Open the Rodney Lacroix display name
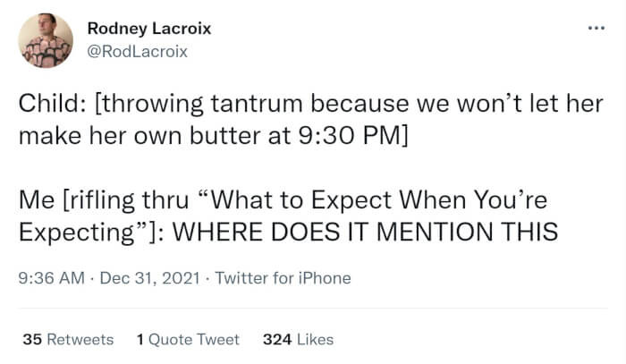 click(x=149, y=29)
